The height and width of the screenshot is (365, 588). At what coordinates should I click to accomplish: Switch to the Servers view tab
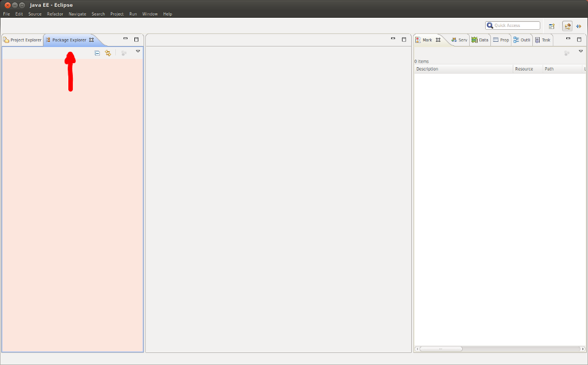pos(459,40)
